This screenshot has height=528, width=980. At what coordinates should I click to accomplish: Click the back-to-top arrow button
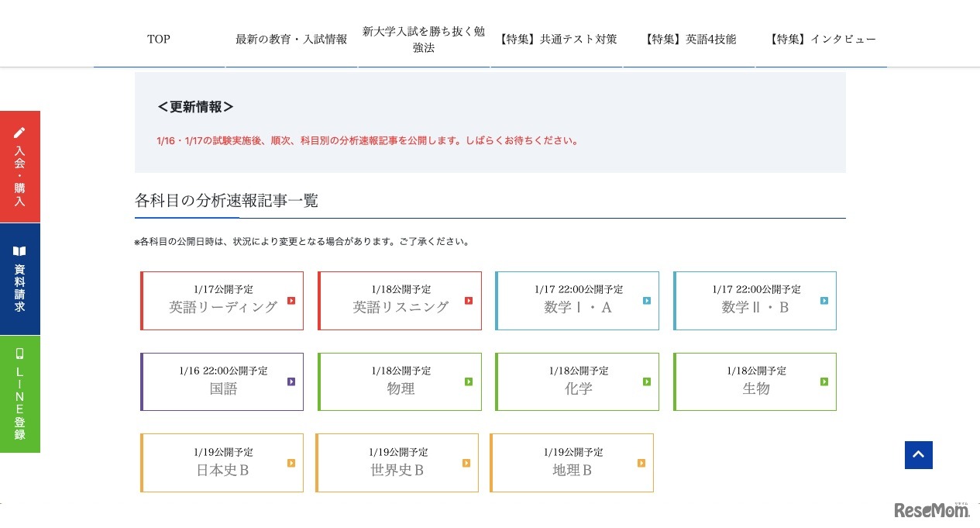pyautogui.click(x=918, y=455)
